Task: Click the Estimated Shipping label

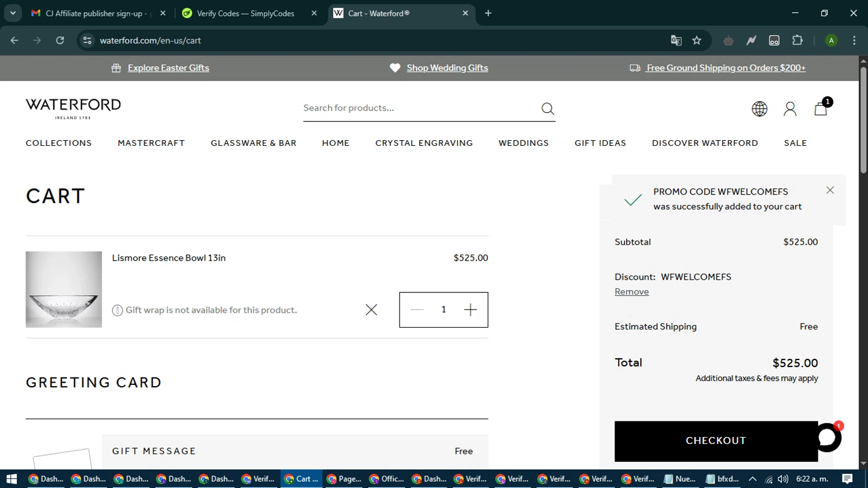Action: (x=656, y=326)
